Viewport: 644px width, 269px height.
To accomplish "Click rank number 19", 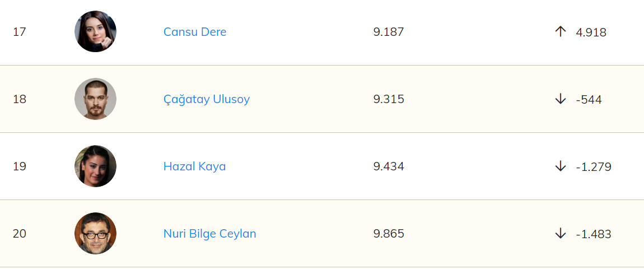I will (x=20, y=166).
